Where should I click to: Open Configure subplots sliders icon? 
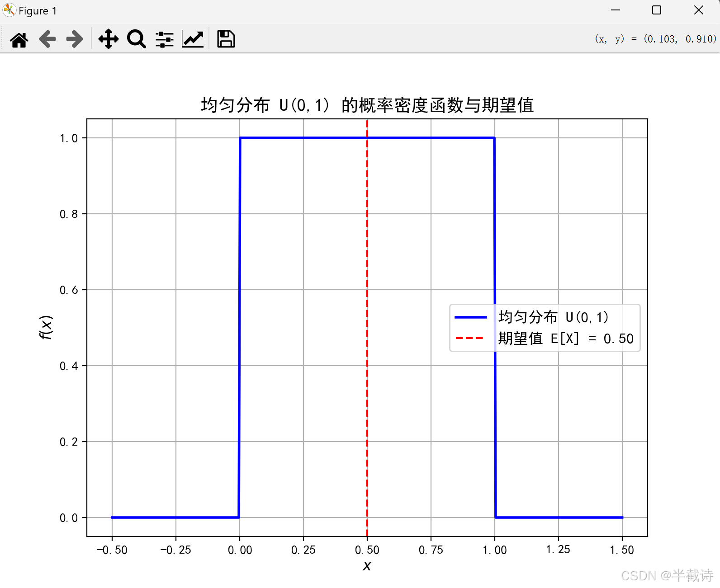pyautogui.click(x=165, y=39)
